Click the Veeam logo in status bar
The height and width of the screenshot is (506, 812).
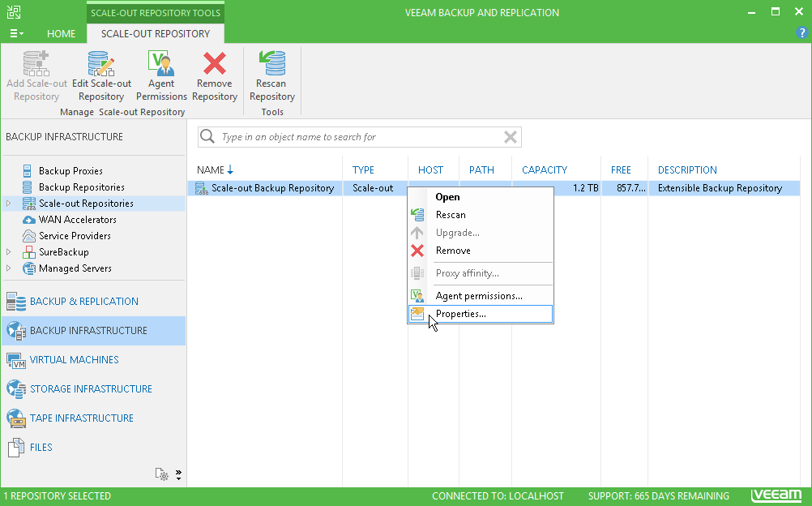click(777, 495)
